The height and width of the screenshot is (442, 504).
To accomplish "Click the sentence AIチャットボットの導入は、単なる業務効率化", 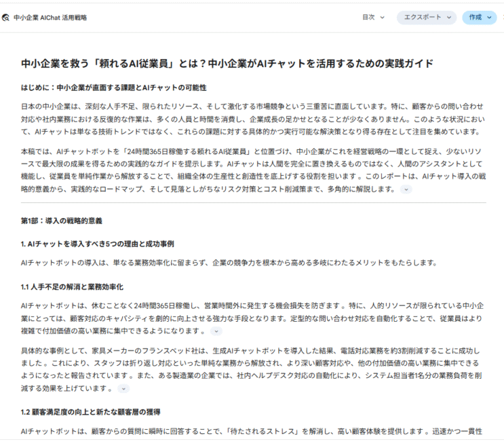I will click(229, 263).
